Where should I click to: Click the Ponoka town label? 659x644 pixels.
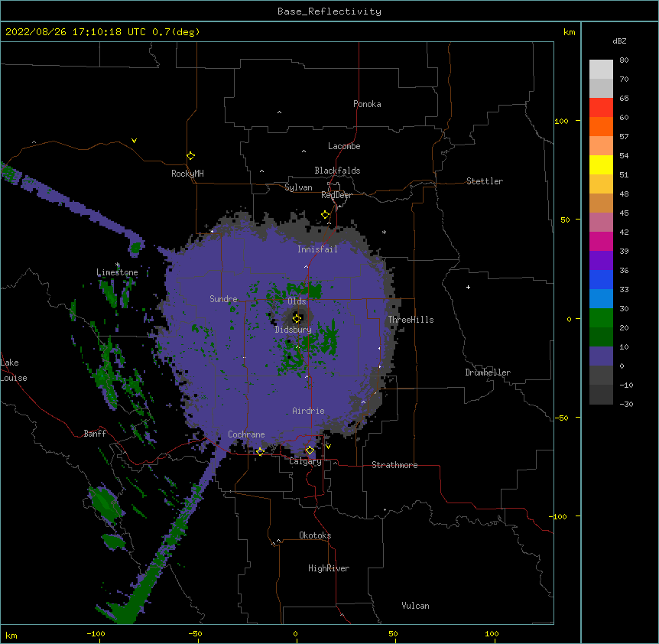(367, 104)
